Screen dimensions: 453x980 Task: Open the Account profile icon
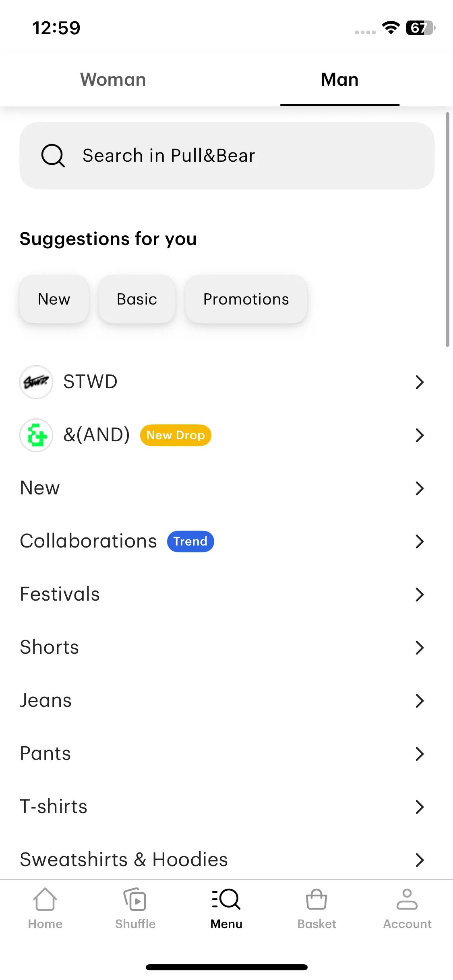tap(407, 899)
